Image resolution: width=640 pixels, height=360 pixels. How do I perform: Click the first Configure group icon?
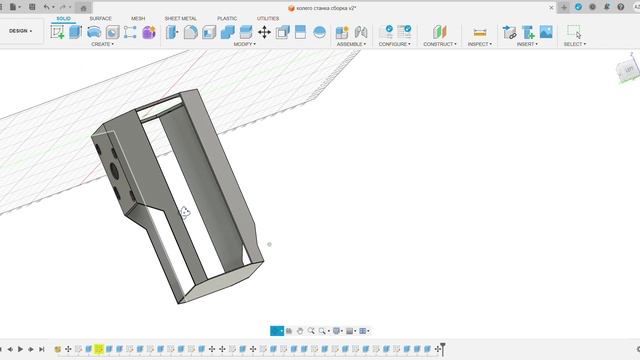pos(386,31)
